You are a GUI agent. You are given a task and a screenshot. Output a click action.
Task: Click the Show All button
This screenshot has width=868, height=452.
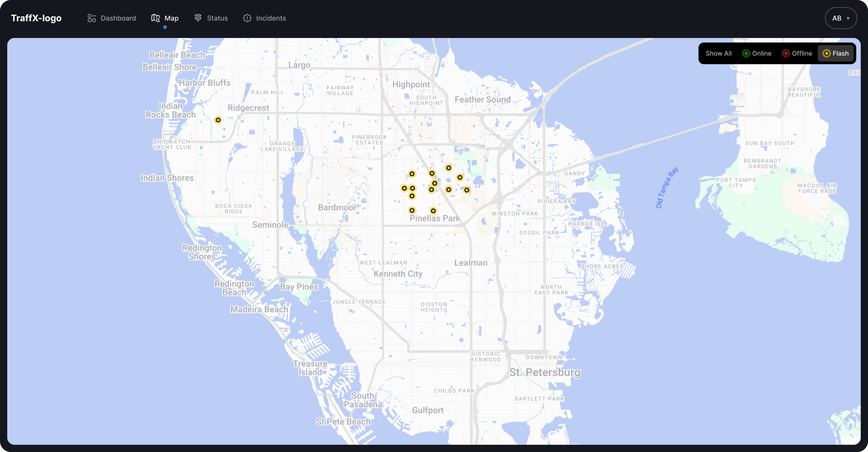pos(719,53)
